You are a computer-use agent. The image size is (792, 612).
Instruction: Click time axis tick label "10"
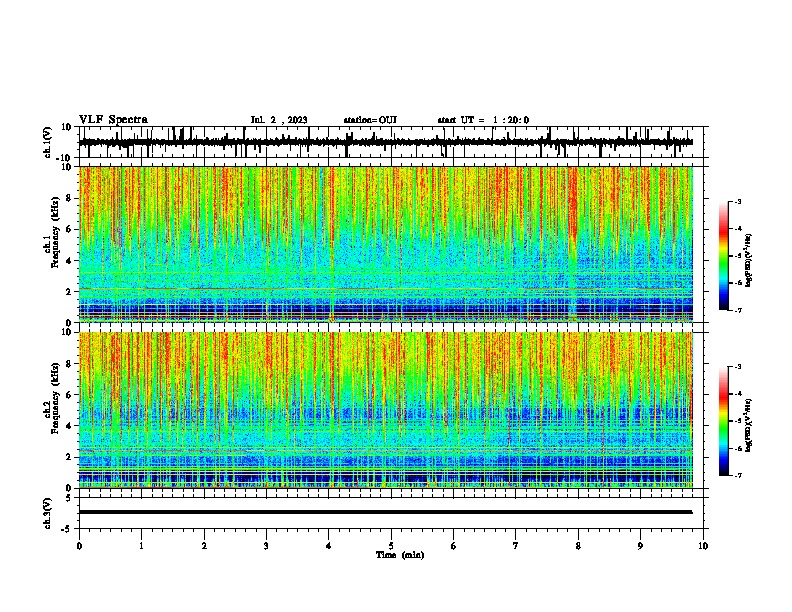(703, 546)
